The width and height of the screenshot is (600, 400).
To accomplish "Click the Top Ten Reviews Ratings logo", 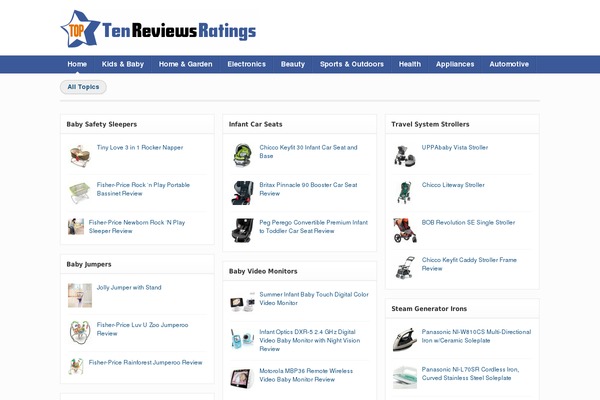I will pos(158,29).
